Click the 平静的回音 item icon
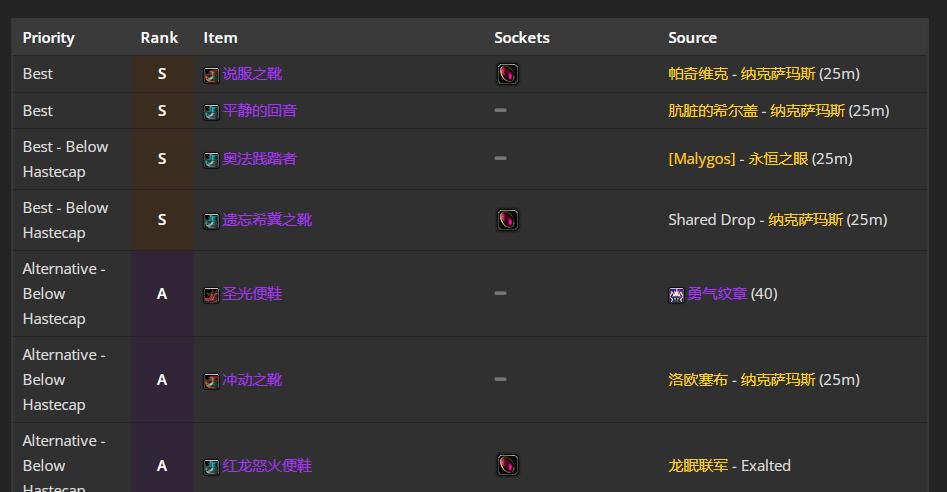Viewport: 947px width, 492px height. point(211,111)
